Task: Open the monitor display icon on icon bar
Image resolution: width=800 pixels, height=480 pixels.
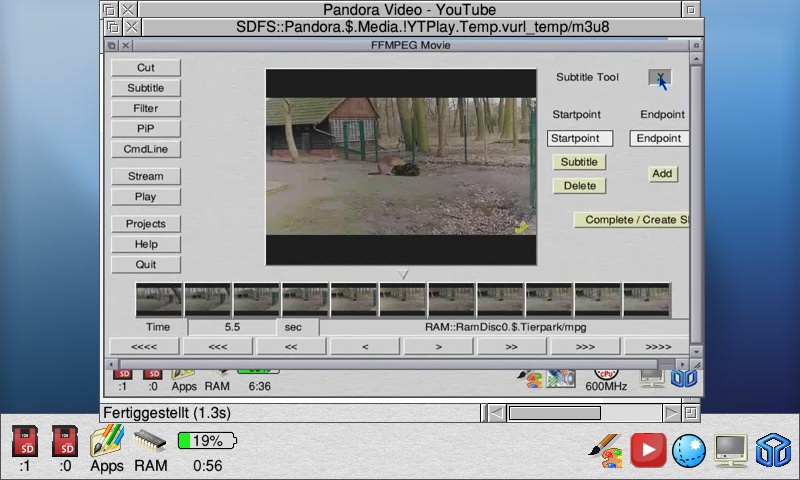Action: pos(730,450)
